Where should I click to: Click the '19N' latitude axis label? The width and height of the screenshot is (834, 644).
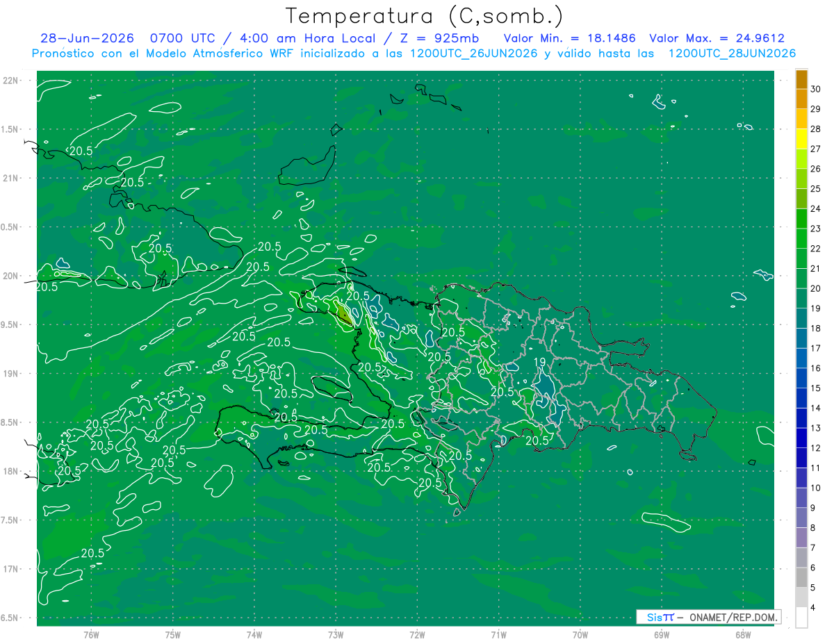click(x=11, y=374)
